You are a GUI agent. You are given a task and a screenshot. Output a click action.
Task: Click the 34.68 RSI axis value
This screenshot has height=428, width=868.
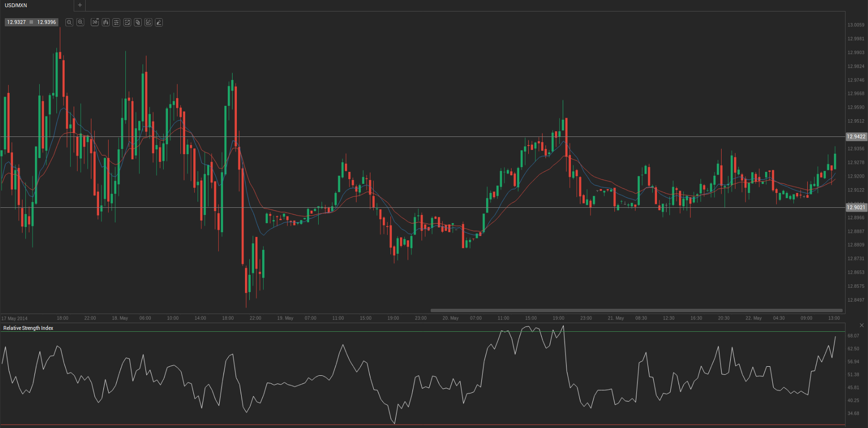pyautogui.click(x=853, y=414)
